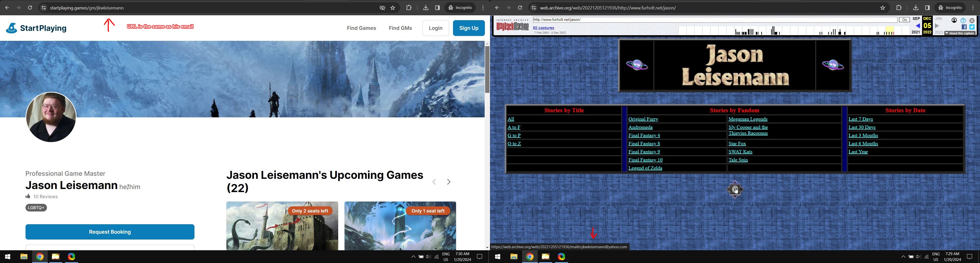This screenshot has height=263, width=980.
Task: Share the capture on Facebook
Action: 964,27
